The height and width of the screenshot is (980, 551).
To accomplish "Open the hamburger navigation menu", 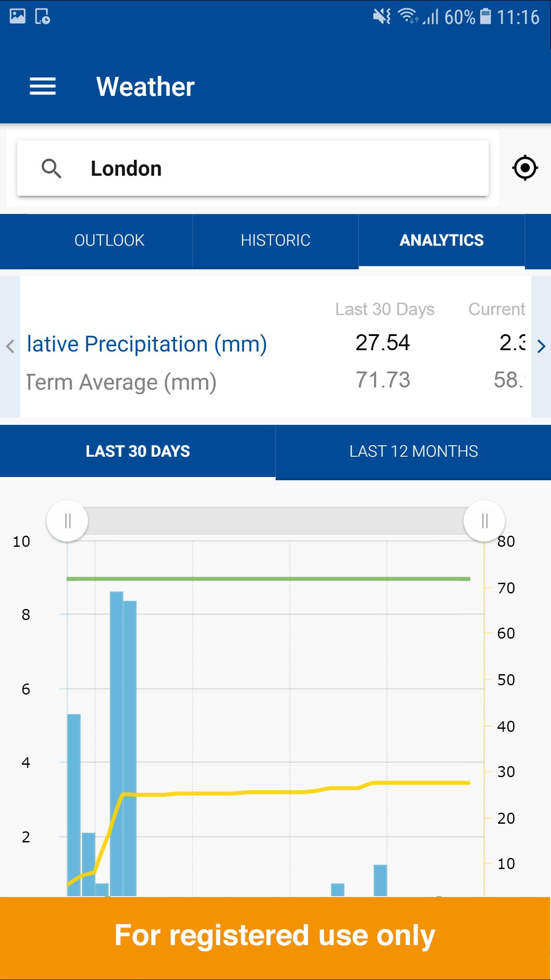I will (x=43, y=86).
